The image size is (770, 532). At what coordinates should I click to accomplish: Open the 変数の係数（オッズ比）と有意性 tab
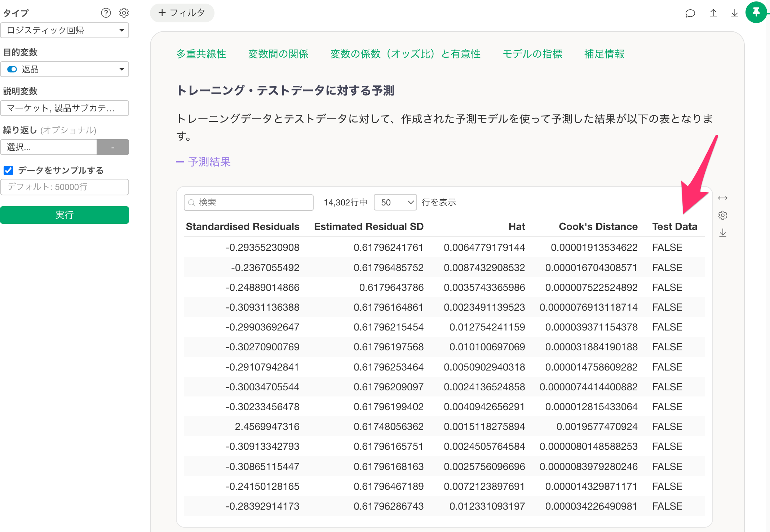pos(405,54)
